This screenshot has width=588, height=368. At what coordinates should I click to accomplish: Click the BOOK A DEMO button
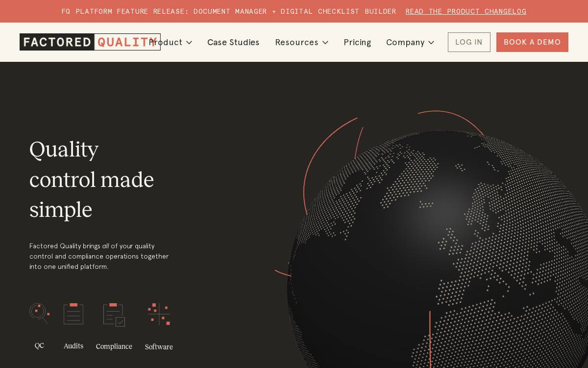tap(532, 42)
